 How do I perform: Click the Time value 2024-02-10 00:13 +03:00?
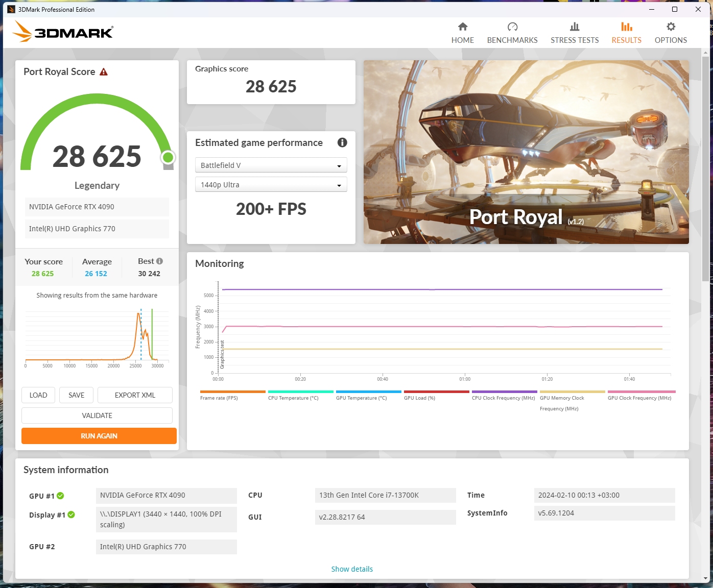point(605,495)
